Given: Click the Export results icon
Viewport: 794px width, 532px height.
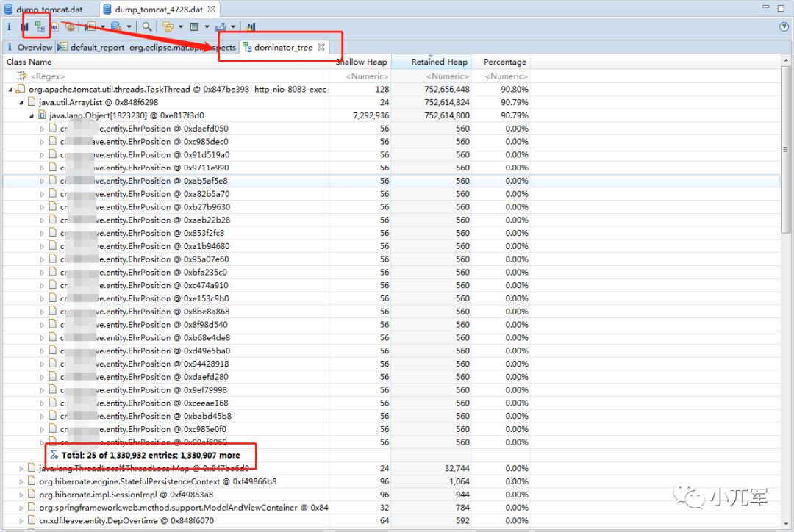Looking at the screenshot, I should tap(221, 27).
